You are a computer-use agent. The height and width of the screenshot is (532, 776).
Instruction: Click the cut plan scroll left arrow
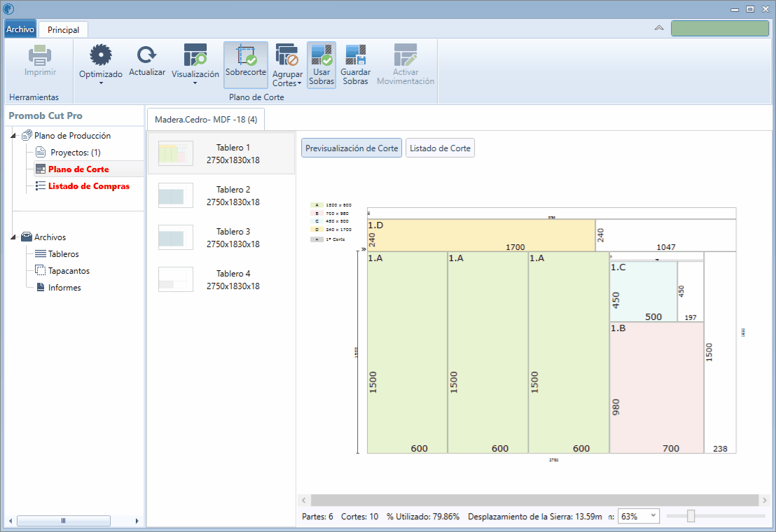(x=304, y=500)
